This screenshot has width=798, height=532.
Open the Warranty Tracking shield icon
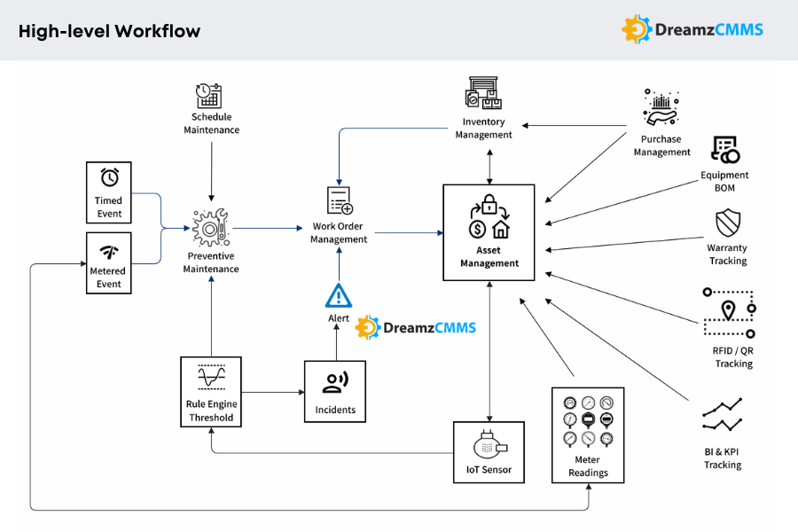tap(728, 223)
